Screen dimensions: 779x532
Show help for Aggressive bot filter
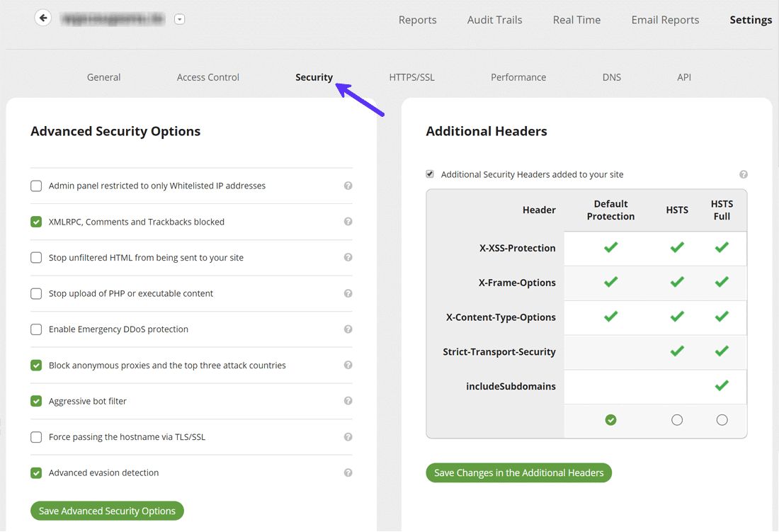pos(348,401)
